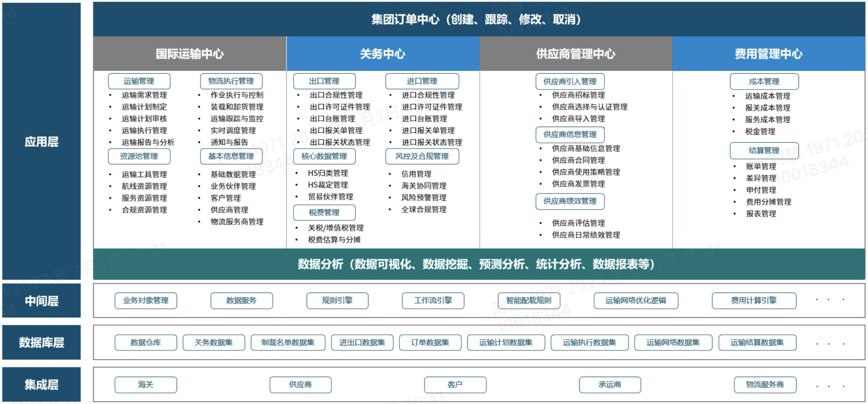This screenshot has height=404, width=868.
Task: Open the 资源池管理 module box
Action: click(x=139, y=156)
